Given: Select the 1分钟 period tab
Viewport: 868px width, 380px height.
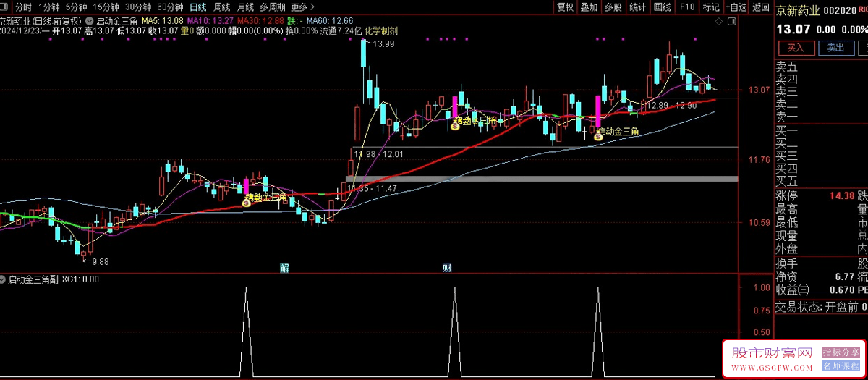Looking at the screenshot, I should 49,7.
